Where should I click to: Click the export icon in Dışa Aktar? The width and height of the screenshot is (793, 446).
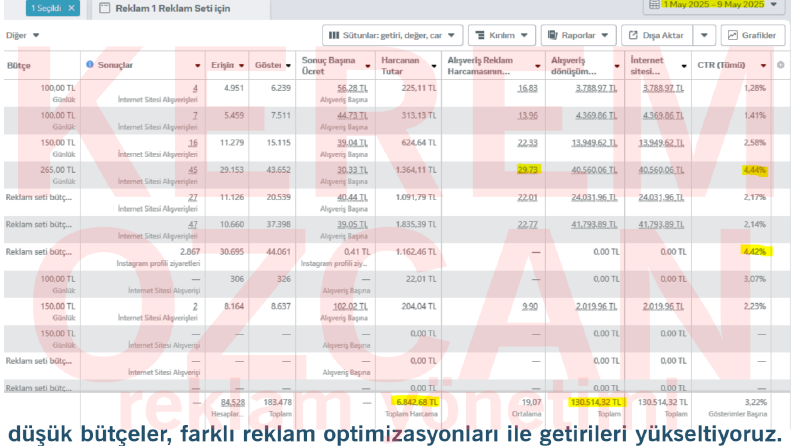633,35
